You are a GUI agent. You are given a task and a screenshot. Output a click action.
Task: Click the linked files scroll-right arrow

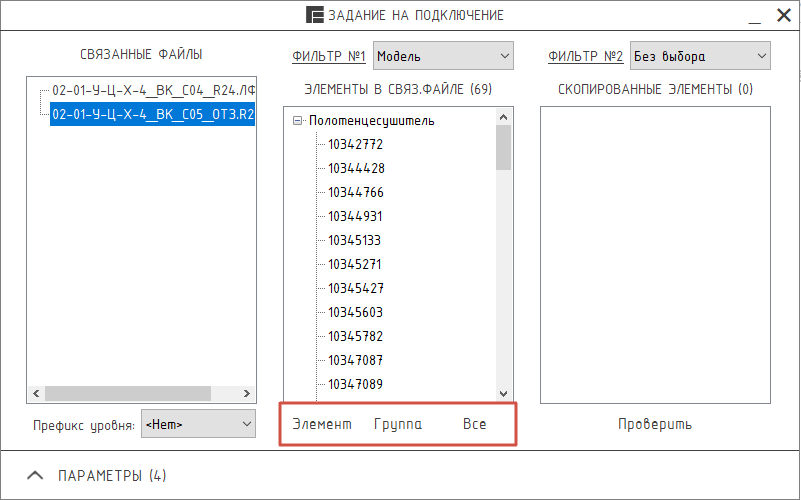[247, 393]
